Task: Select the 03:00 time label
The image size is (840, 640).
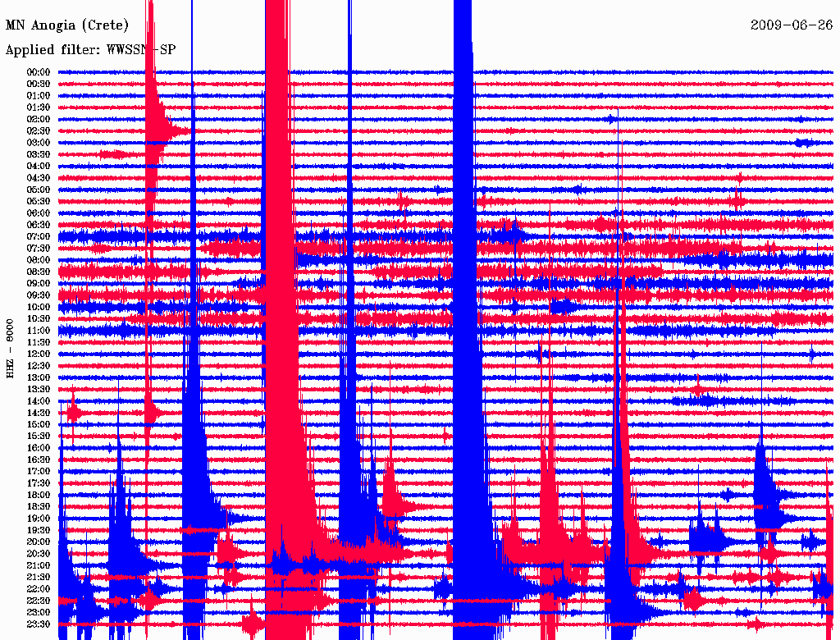Action: [x=39, y=143]
